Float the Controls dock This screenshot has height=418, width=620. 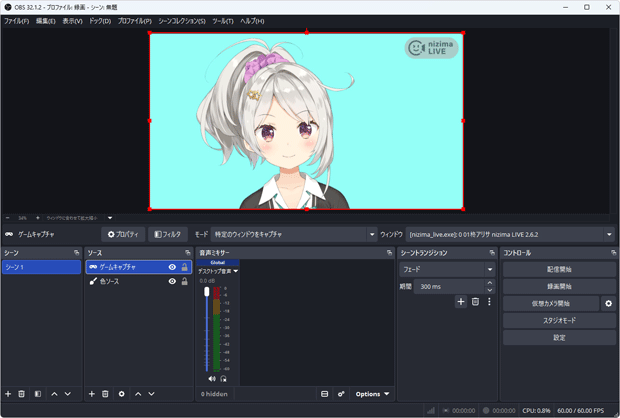click(x=613, y=253)
